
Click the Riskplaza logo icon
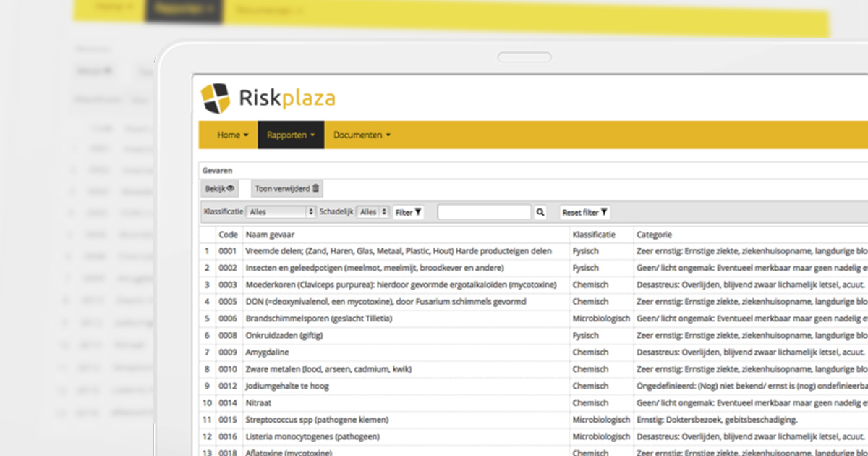[215, 98]
